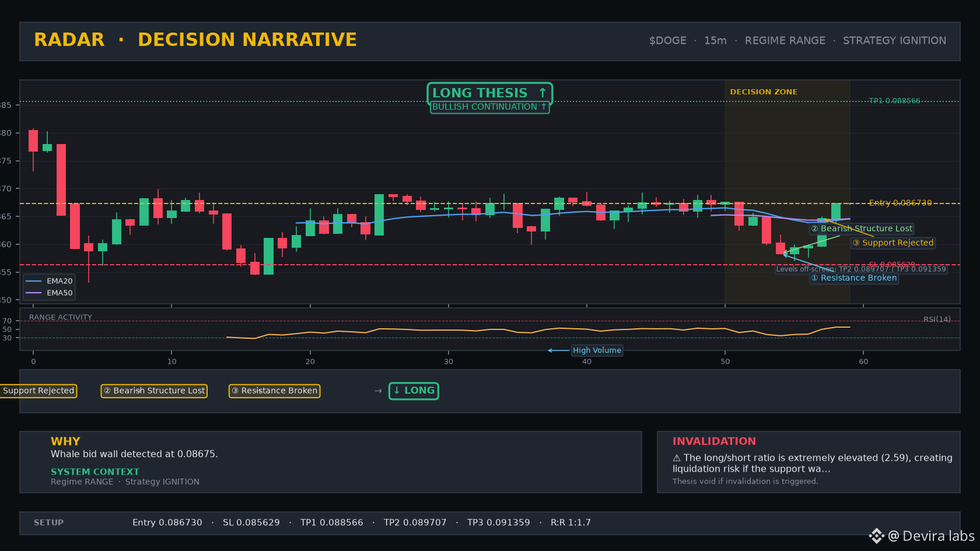The image size is (980, 551).
Task: Click STRATEGY IGNITION in the header
Action: (895, 41)
